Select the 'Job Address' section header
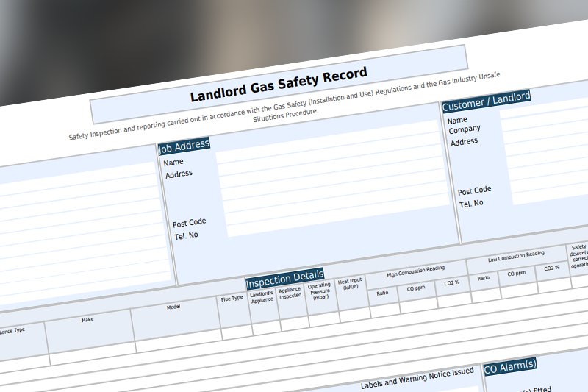Image resolution: width=588 pixels, height=392 pixels. coord(184,146)
